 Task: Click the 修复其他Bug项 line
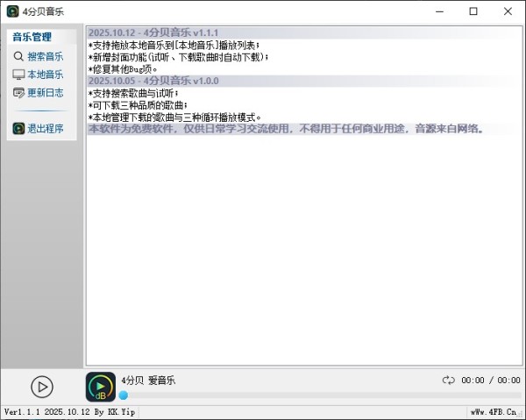(123, 69)
